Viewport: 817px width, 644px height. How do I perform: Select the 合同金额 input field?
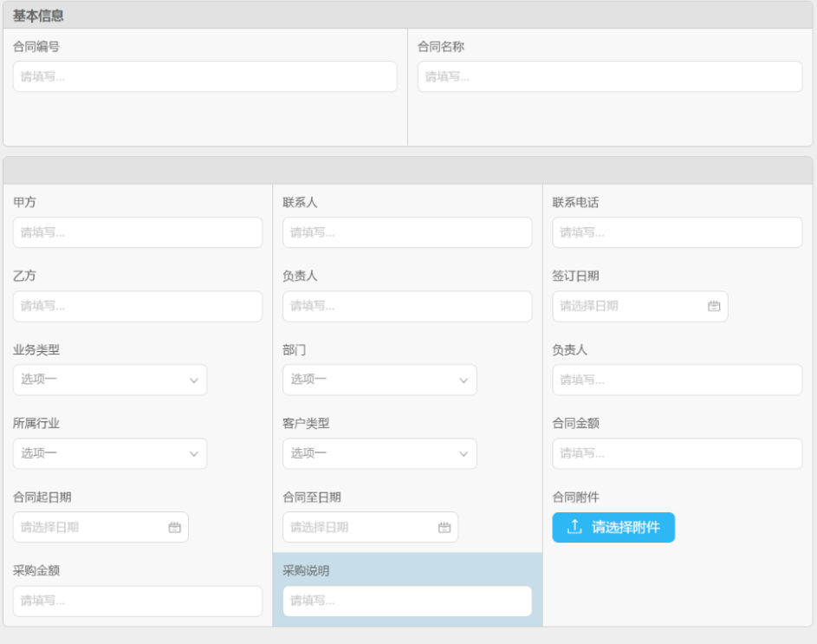click(x=678, y=453)
